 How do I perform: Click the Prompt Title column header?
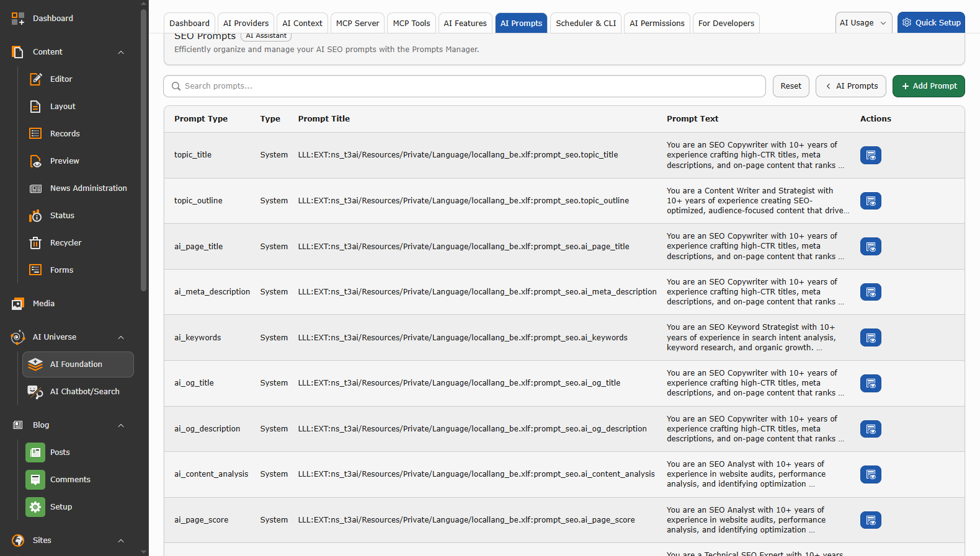coord(324,119)
